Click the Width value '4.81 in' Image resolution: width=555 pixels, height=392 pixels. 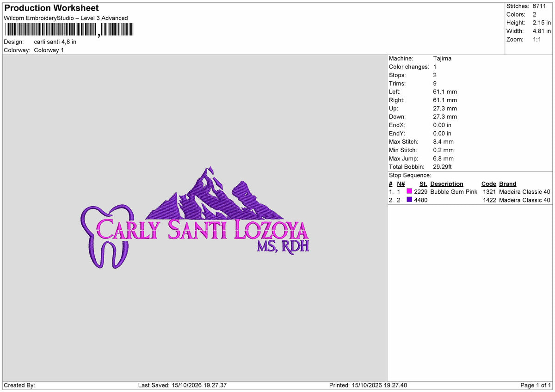[542, 31]
